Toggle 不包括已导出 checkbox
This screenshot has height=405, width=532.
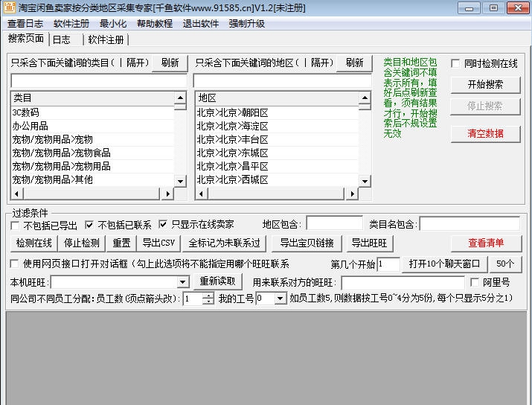coord(15,226)
